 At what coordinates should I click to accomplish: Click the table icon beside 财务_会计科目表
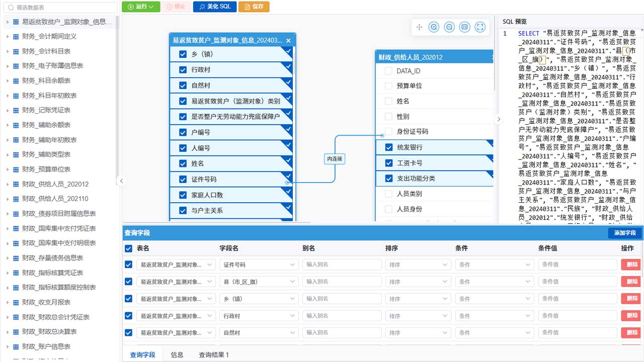[x=16, y=51]
